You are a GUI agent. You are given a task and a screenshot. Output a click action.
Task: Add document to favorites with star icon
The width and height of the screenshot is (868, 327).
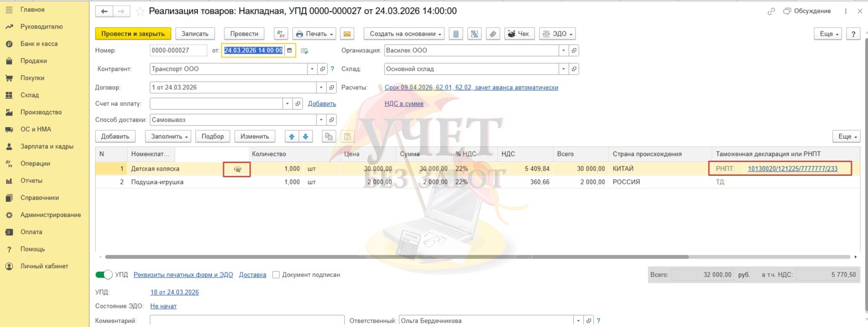(x=140, y=11)
